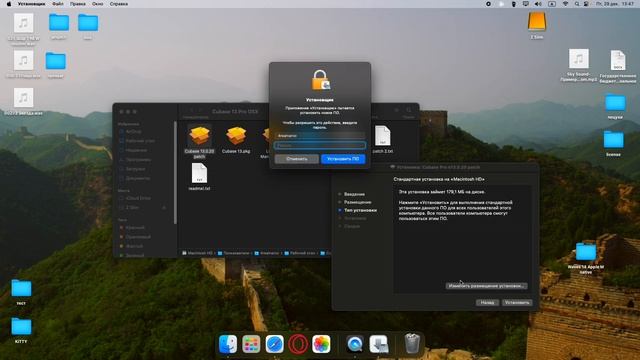
Task: Open Spotlight search in menu bar
Action: click(x=577, y=4)
